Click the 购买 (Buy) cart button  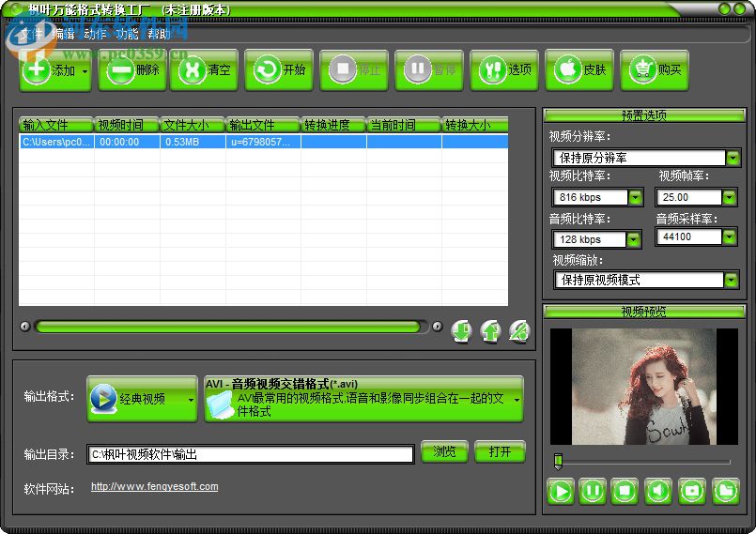655,70
